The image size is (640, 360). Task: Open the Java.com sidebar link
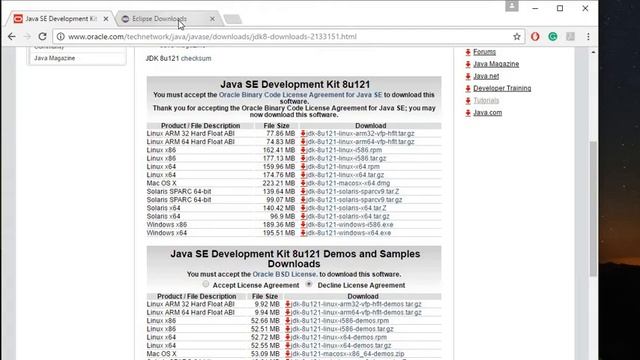pos(487,113)
